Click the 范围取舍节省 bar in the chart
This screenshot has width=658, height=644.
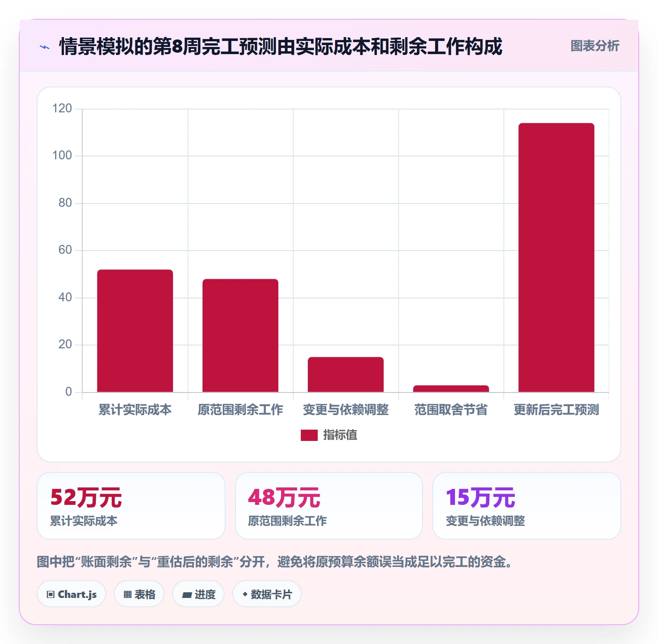coord(451,389)
